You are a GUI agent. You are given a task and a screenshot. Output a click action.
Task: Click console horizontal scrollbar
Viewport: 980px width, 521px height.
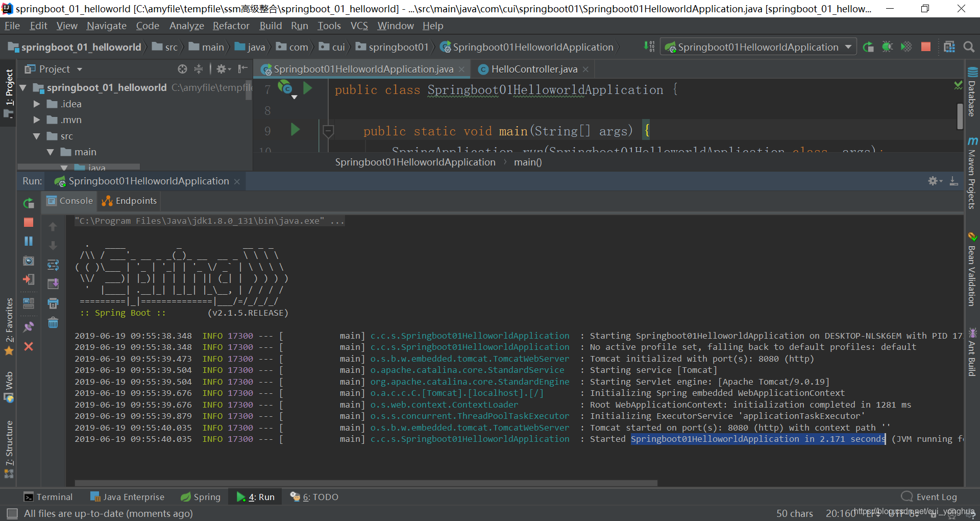pos(366,483)
